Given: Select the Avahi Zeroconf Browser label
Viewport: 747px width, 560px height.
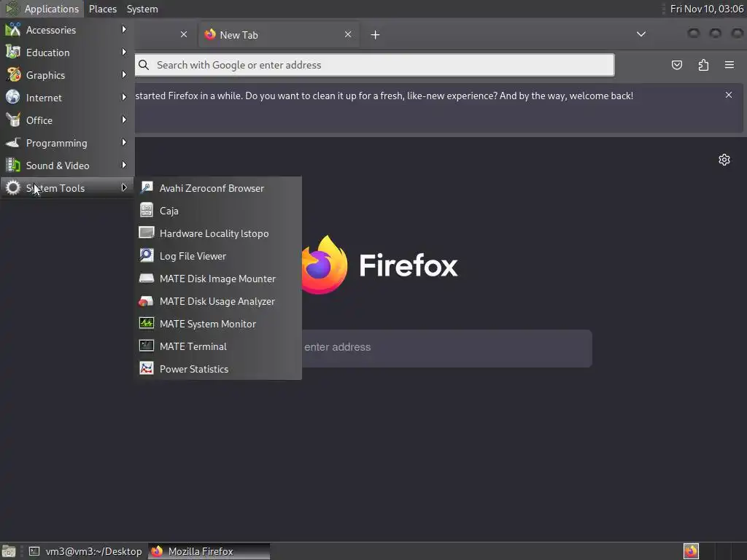Looking at the screenshot, I should point(212,188).
